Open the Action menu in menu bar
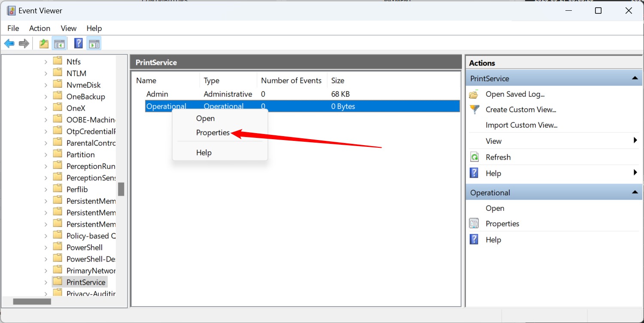This screenshot has height=323, width=644. pos(39,28)
